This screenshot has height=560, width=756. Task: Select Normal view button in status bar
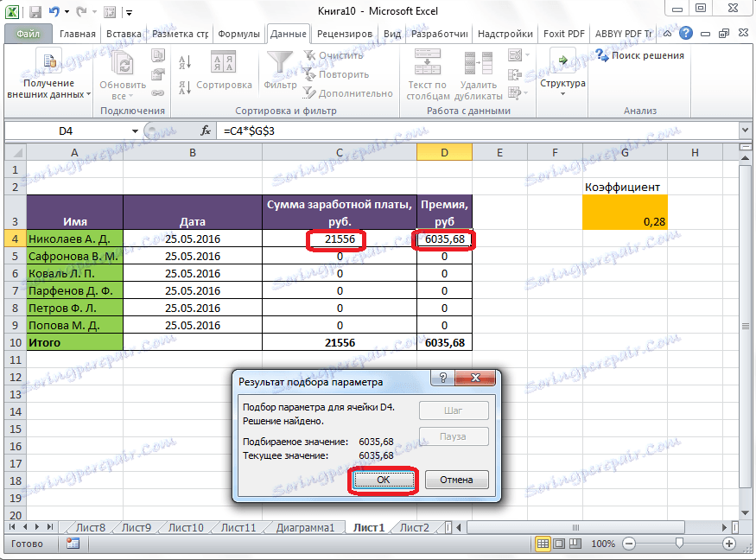pos(543,544)
